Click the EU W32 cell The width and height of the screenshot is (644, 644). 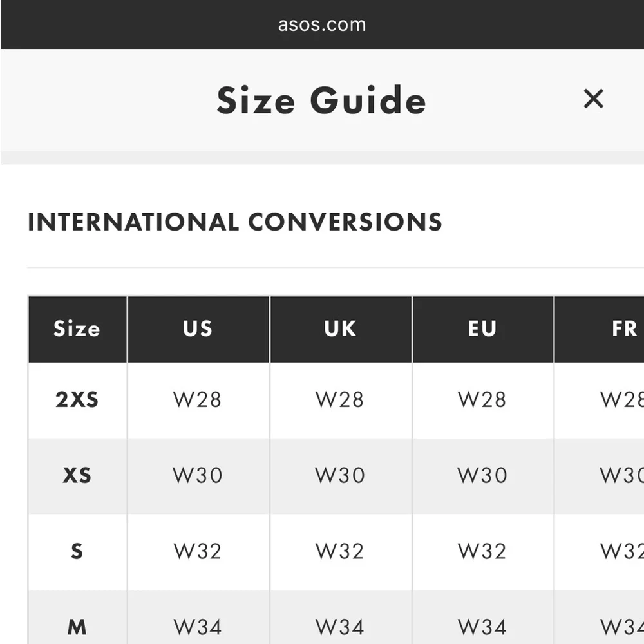(x=482, y=551)
